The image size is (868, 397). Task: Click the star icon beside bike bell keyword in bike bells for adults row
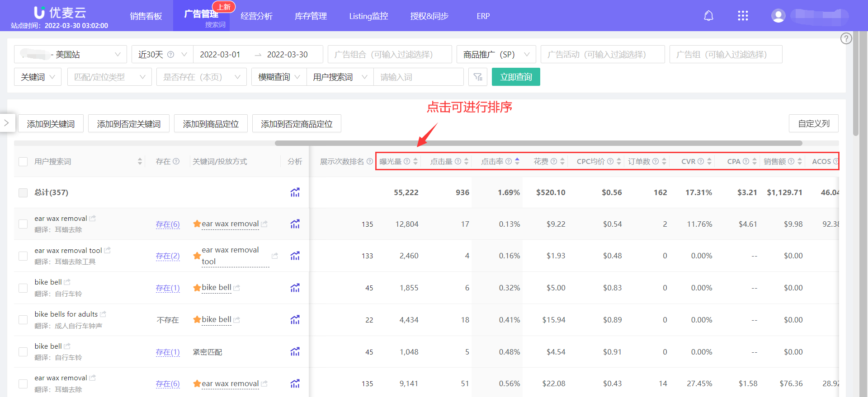tap(197, 320)
